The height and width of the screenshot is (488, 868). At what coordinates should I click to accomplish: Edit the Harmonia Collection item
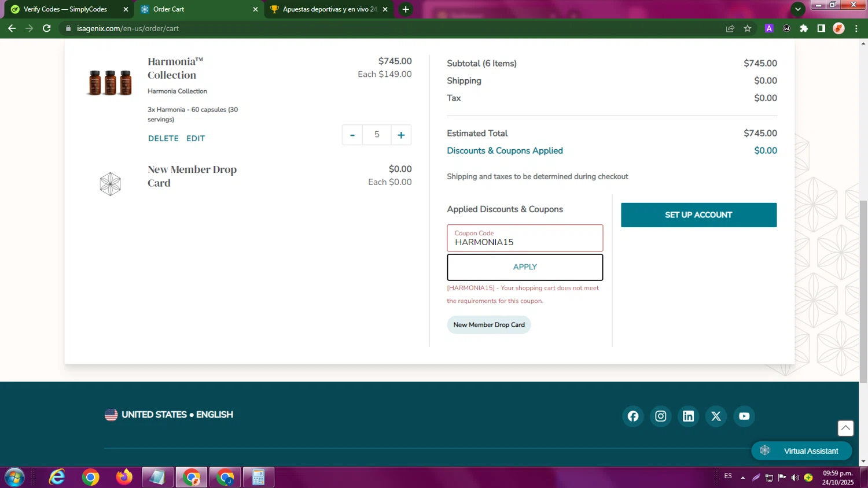(x=196, y=138)
